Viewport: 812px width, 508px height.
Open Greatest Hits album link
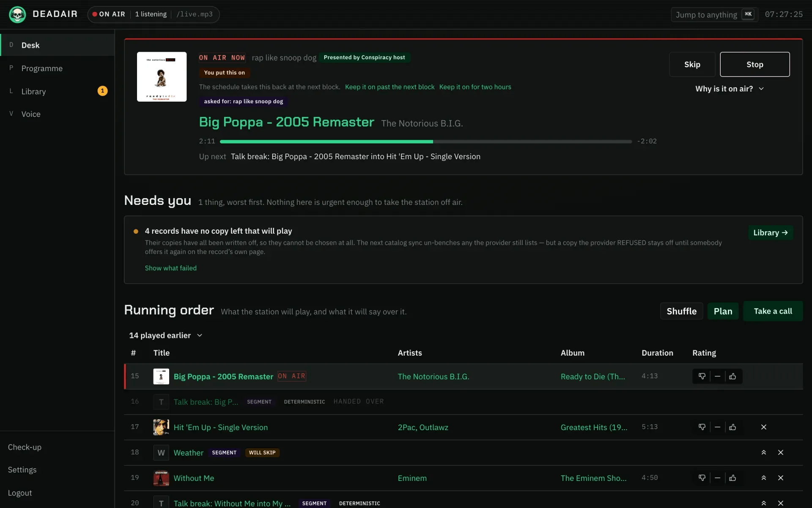(594, 427)
